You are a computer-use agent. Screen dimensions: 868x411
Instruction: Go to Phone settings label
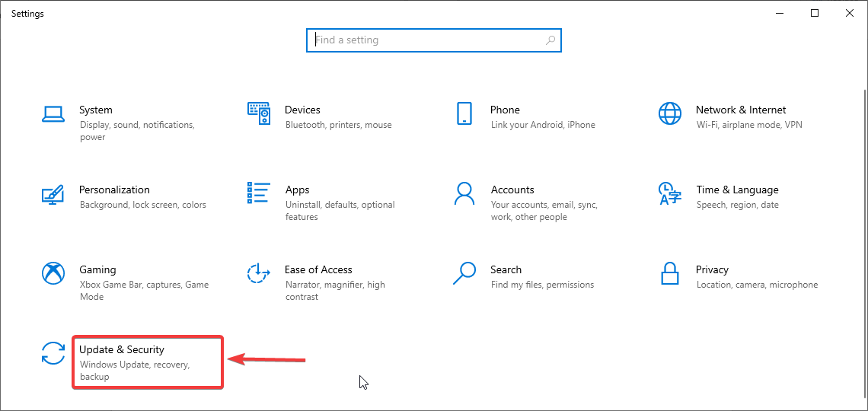[x=505, y=110]
